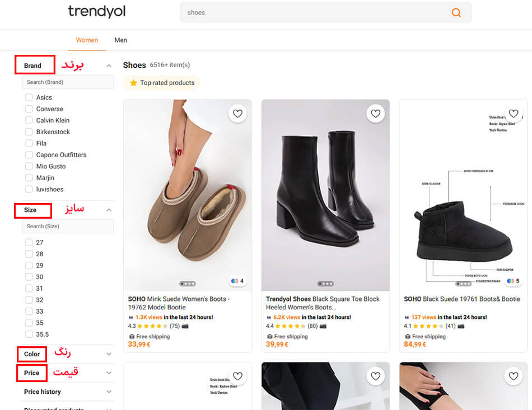This screenshot has width=532, height=410.
Task: Open color variants badge on mink boots
Action: pyautogui.click(x=237, y=281)
